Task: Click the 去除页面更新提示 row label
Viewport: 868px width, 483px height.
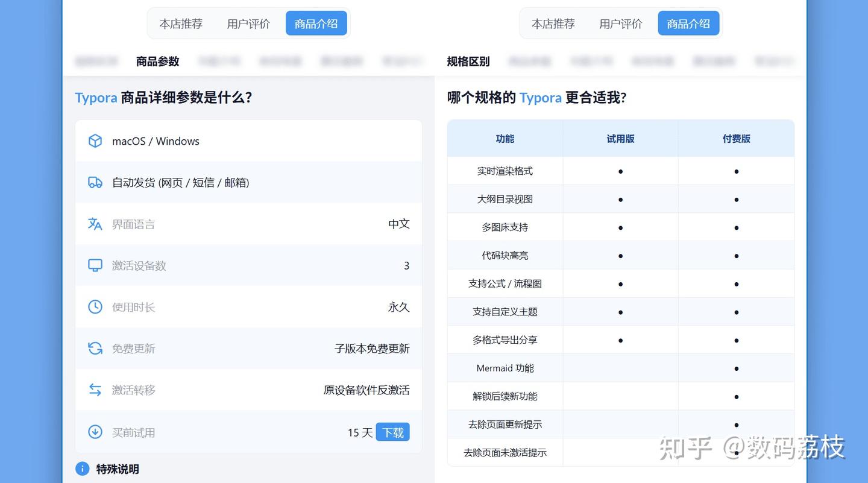Action: 505,425
